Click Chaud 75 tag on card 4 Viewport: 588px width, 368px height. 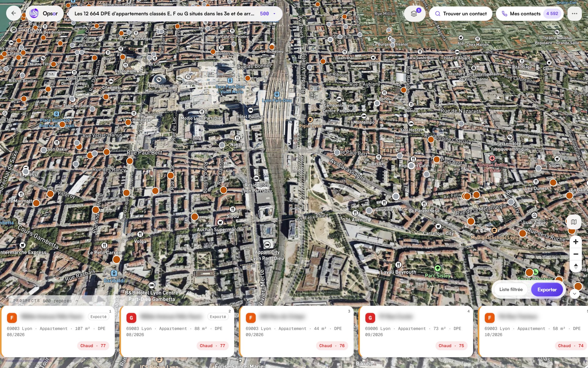[x=451, y=346]
